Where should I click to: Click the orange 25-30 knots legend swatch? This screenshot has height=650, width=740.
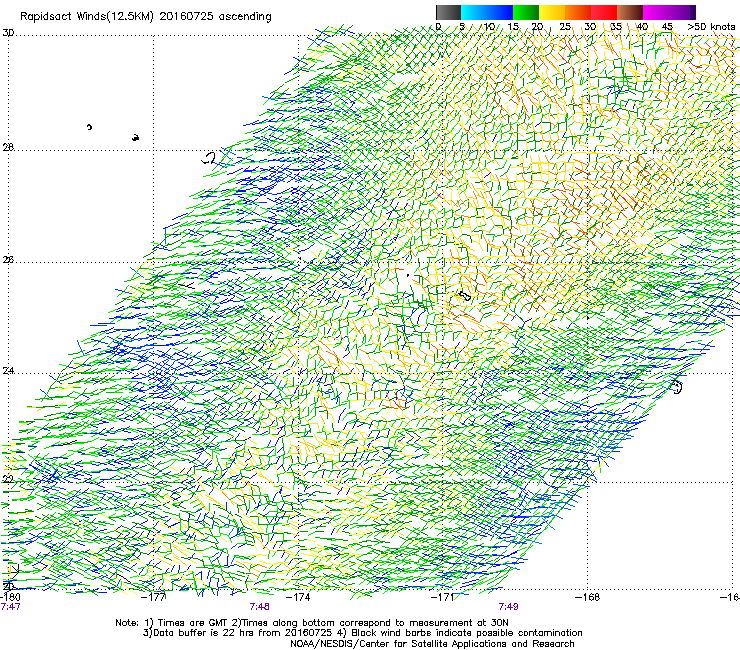[x=578, y=12]
